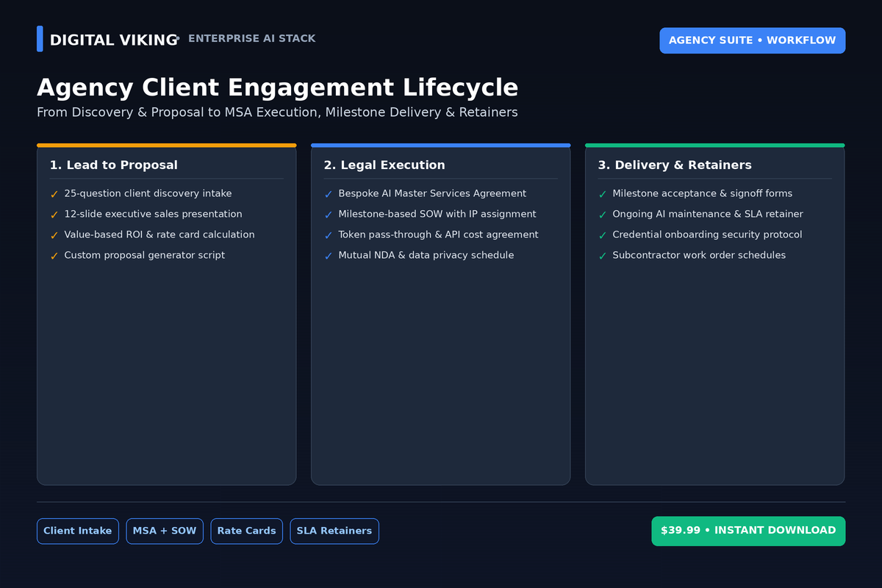882x588 pixels.
Task: Select '25-question client discovery intake' text
Action: [148, 194]
